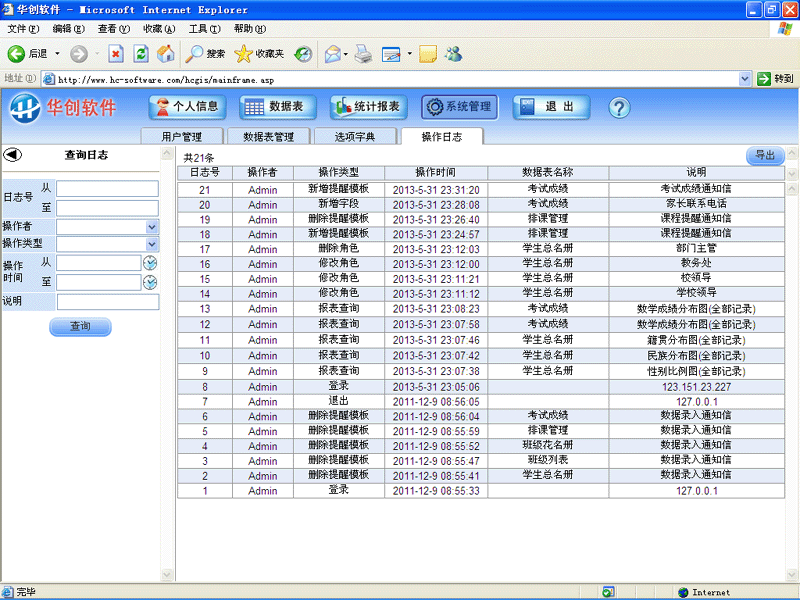Switch to the 选项字典 tab
The height and width of the screenshot is (600, 800).
[x=355, y=136]
